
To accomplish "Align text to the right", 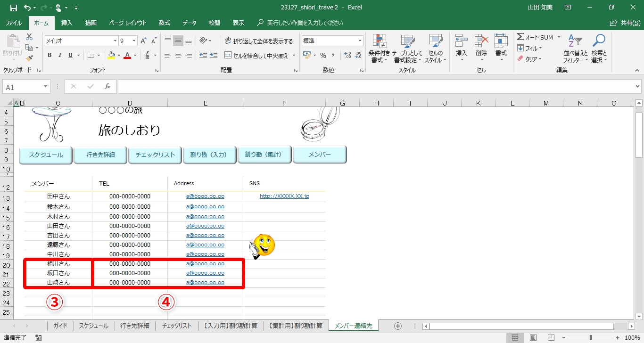I will 189,55.
